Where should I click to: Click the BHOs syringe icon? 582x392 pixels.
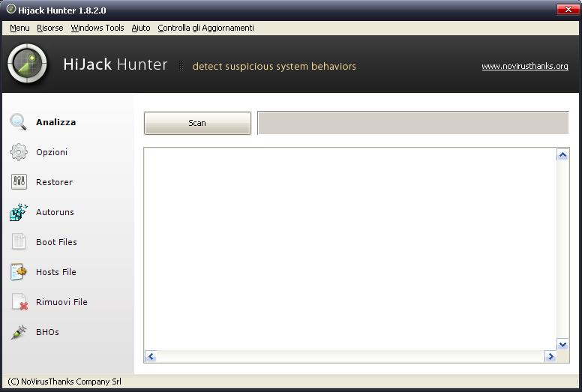coord(19,332)
